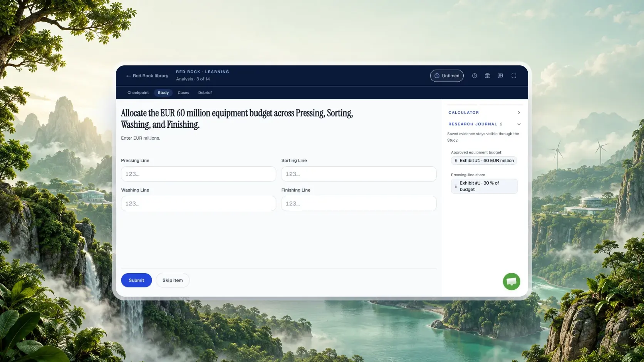Expand the Calculator panel chevron
The height and width of the screenshot is (362, 644).
[x=519, y=113]
